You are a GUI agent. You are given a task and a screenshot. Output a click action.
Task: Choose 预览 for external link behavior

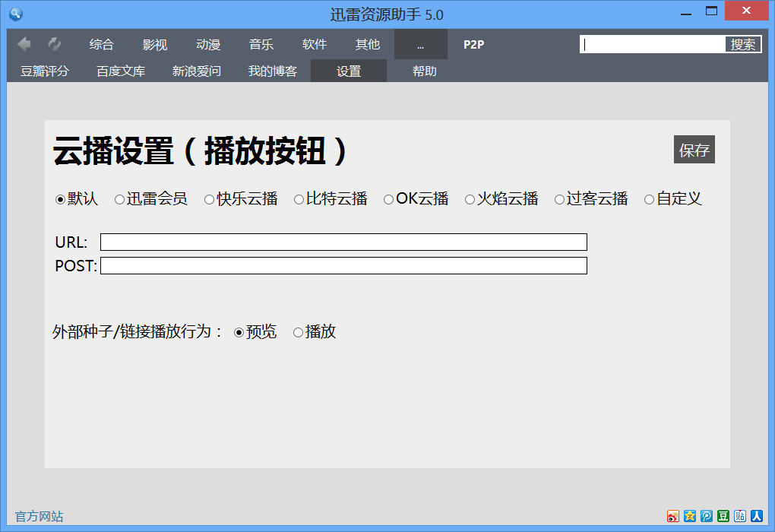pyautogui.click(x=239, y=333)
